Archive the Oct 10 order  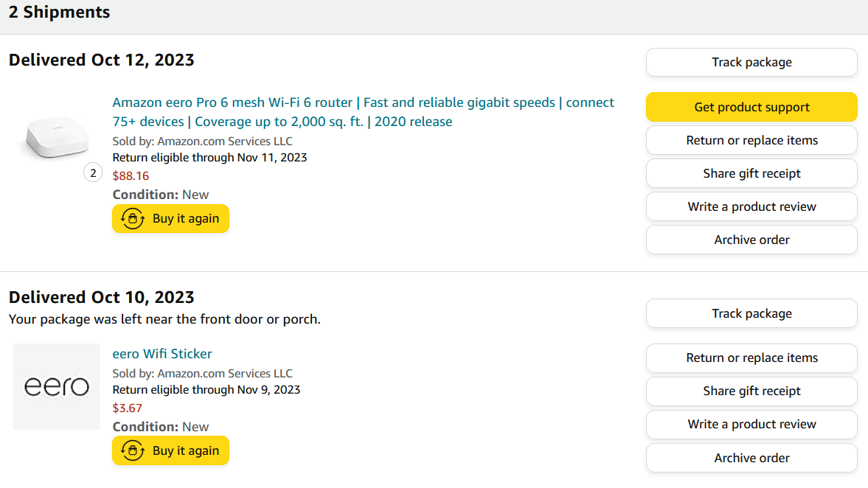tap(751, 458)
